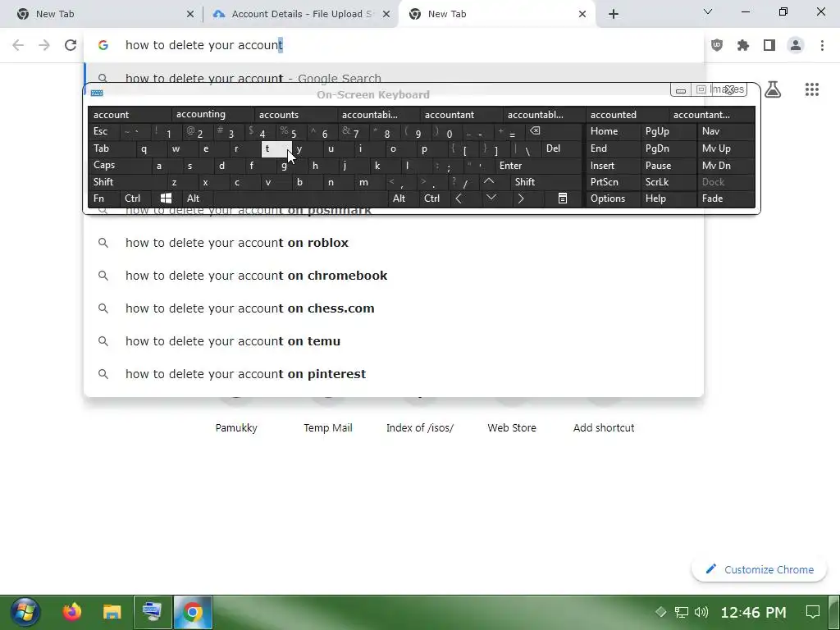Open the uBlock shield extension icon
The width and height of the screenshot is (840, 630).
pyautogui.click(x=717, y=45)
